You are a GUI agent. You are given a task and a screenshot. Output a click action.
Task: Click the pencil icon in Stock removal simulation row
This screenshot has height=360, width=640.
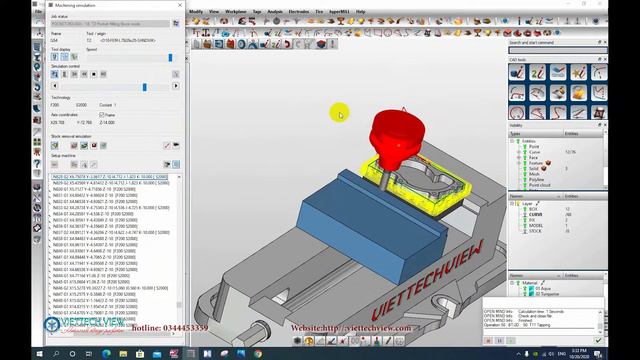click(167, 145)
